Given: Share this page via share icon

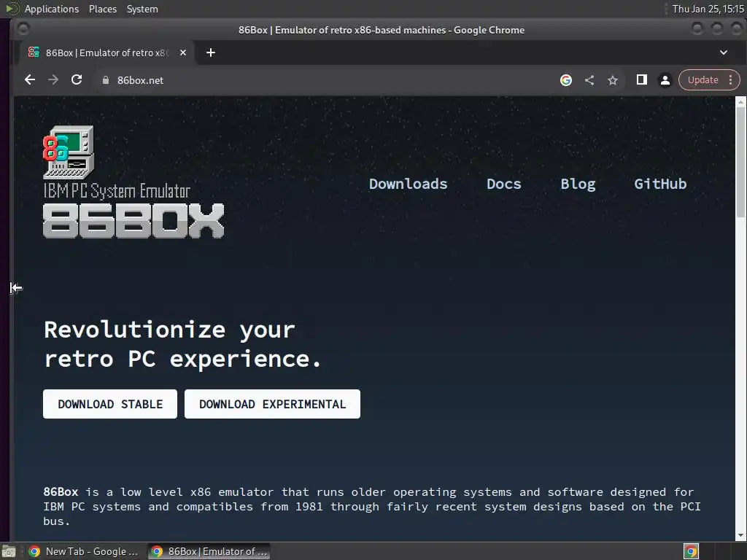Looking at the screenshot, I should pos(589,80).
